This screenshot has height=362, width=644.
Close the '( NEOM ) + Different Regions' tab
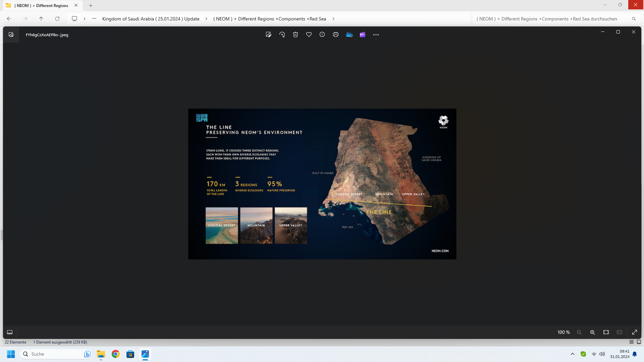tap(76, 5)
